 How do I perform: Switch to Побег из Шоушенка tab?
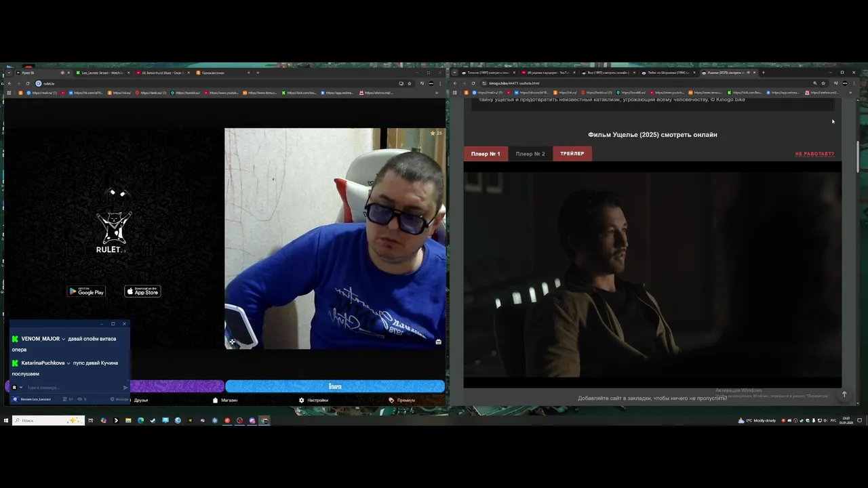coord(667,73)
